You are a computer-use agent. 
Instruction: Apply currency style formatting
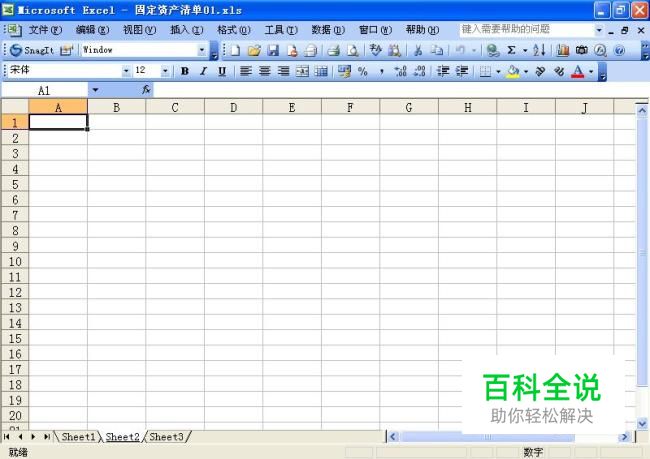coord(344,71)
